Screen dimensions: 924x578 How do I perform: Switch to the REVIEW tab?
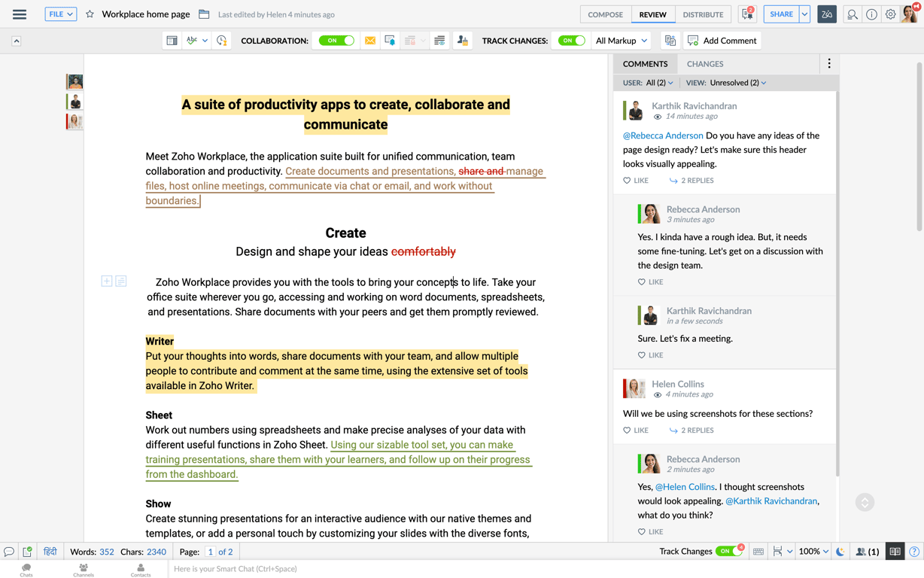(652, 14)
